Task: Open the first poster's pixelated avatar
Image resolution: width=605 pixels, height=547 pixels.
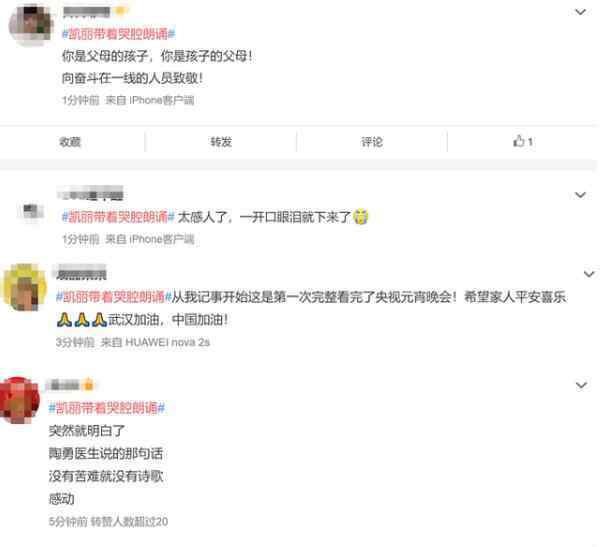Action: 32,24
